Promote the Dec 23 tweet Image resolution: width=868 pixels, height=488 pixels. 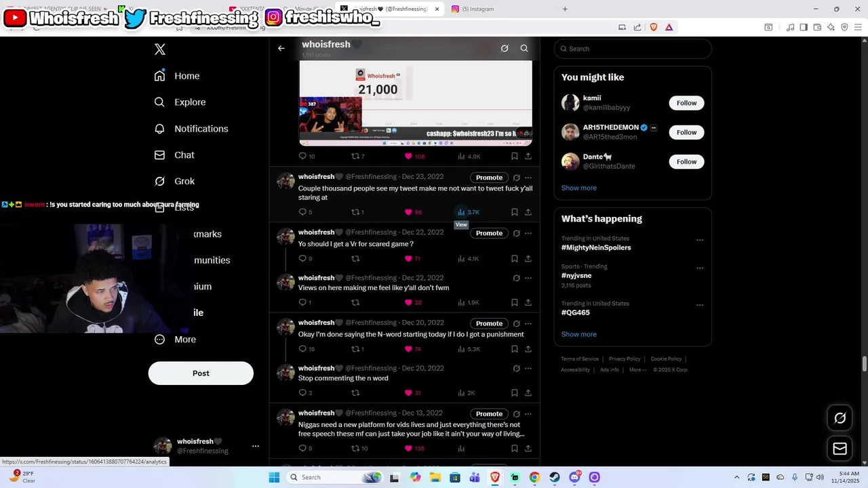tap(489, 178)
